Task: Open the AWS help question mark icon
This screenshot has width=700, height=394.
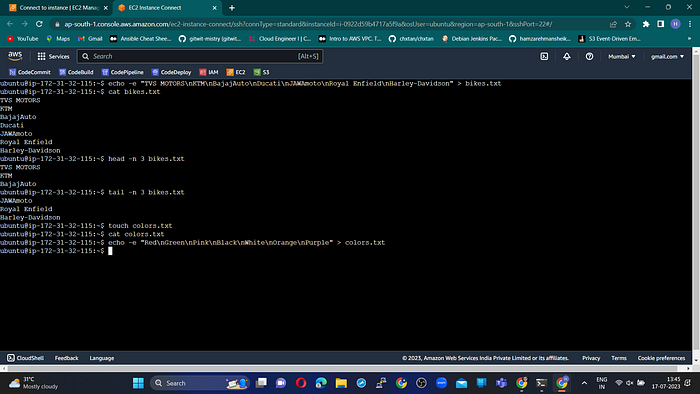Action: [x=589, y=56]
